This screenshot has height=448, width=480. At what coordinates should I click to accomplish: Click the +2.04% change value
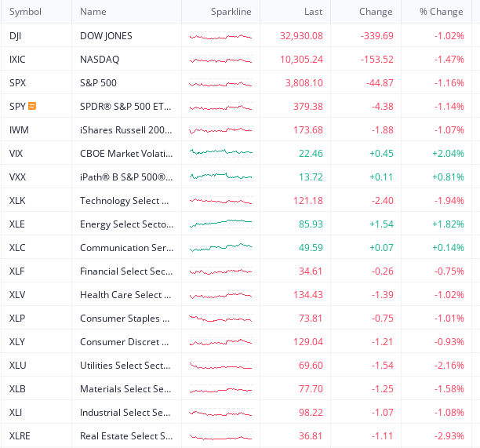448,154
